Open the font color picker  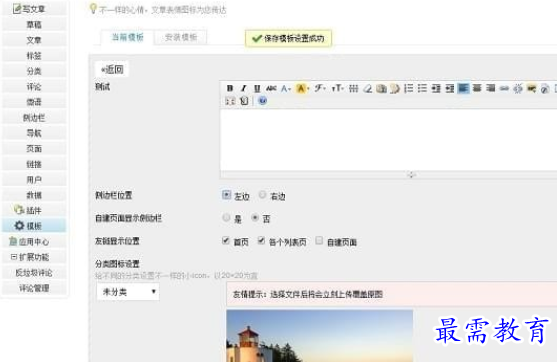pos(286,88)
